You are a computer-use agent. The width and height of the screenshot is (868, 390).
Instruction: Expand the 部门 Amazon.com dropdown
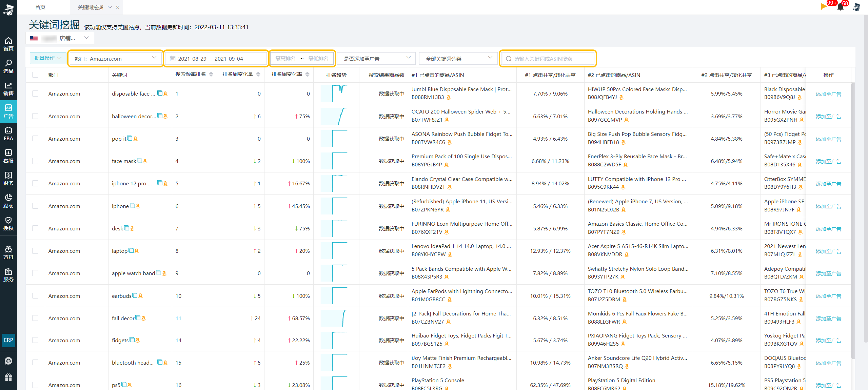click(x=115, y=59)
